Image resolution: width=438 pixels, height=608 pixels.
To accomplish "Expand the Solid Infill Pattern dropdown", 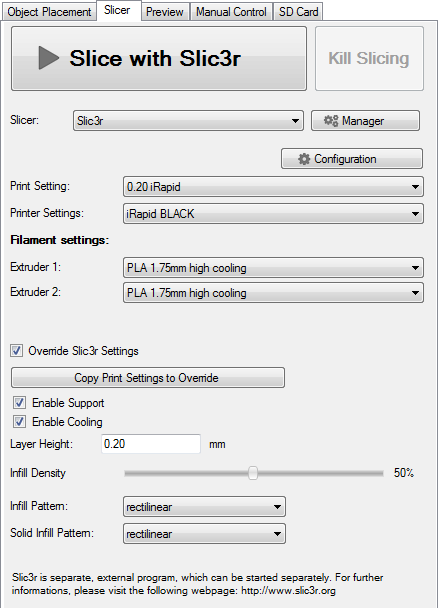I will [204, 534].
